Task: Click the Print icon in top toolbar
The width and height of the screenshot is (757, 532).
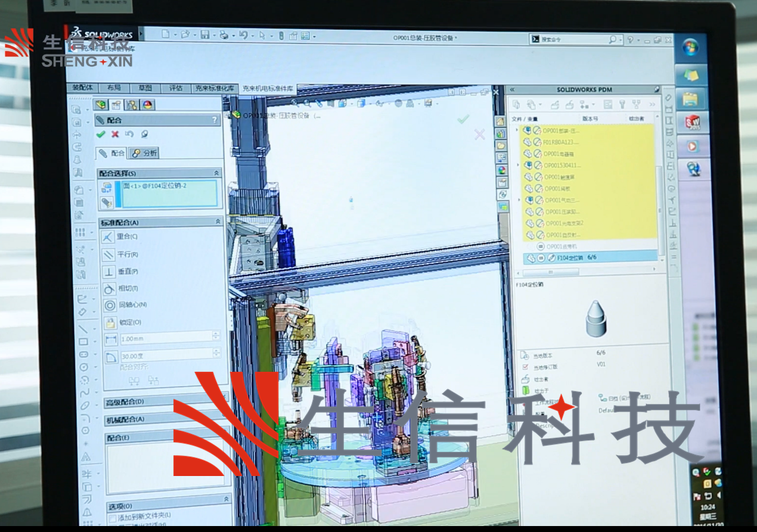Action: point(224,35)
